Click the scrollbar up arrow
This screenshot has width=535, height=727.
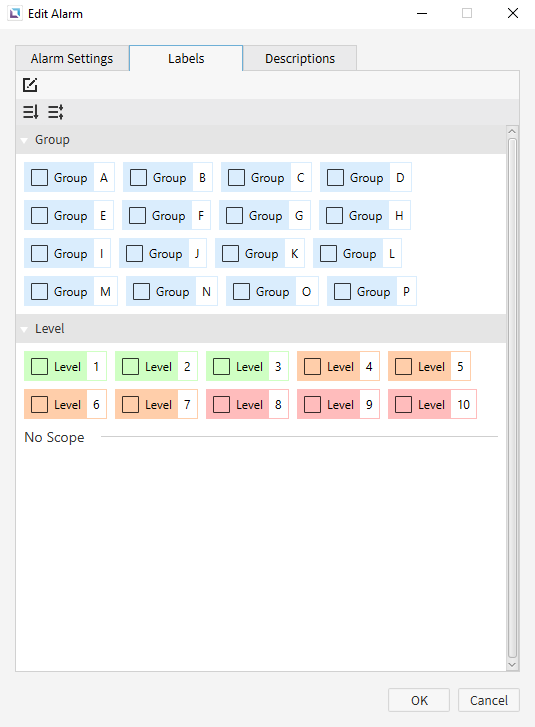coord(512,132)
